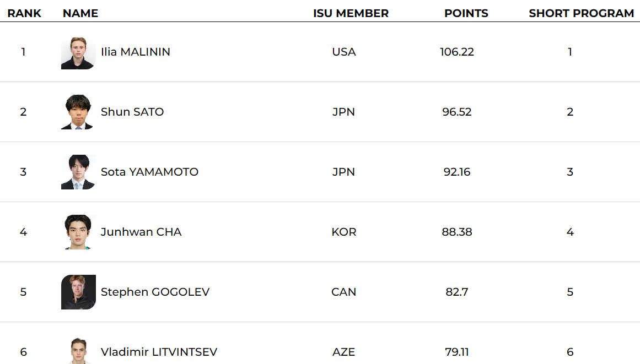This screenshot has height=364, width=640.
Task: Sort by the RANK column header
Action: [x=24, y=13]
